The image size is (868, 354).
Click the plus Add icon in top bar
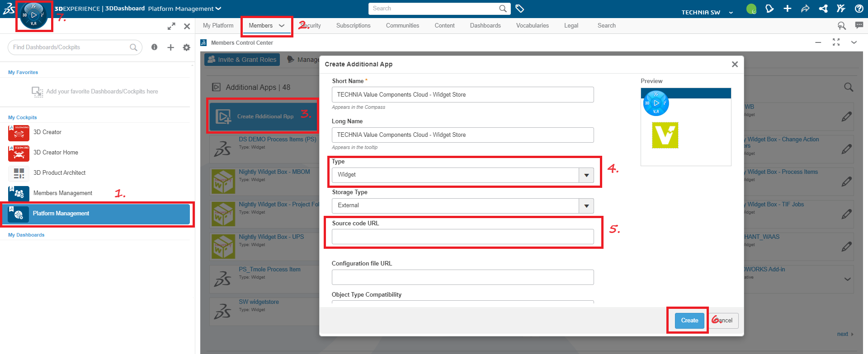pyautogui.click(x=788, y=9)
